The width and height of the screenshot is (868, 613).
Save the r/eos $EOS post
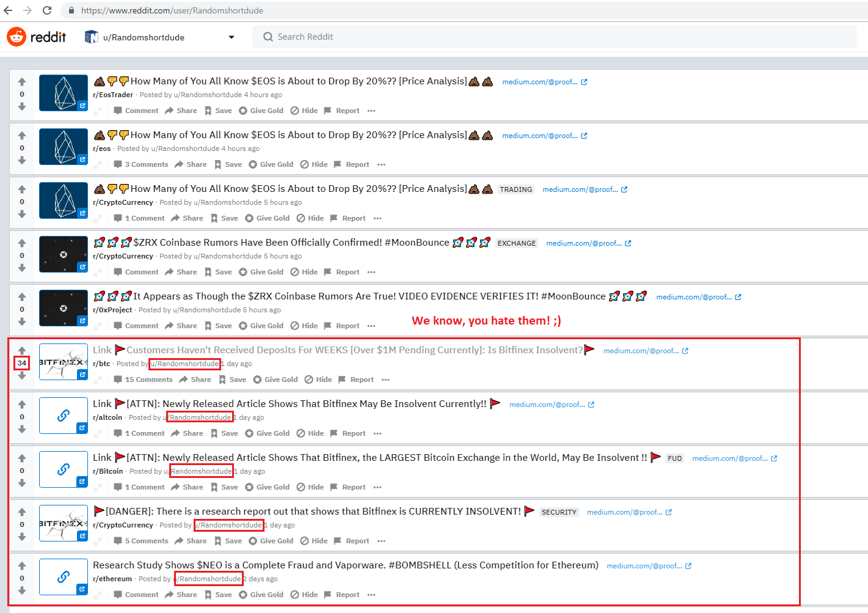tap(228, 164)
